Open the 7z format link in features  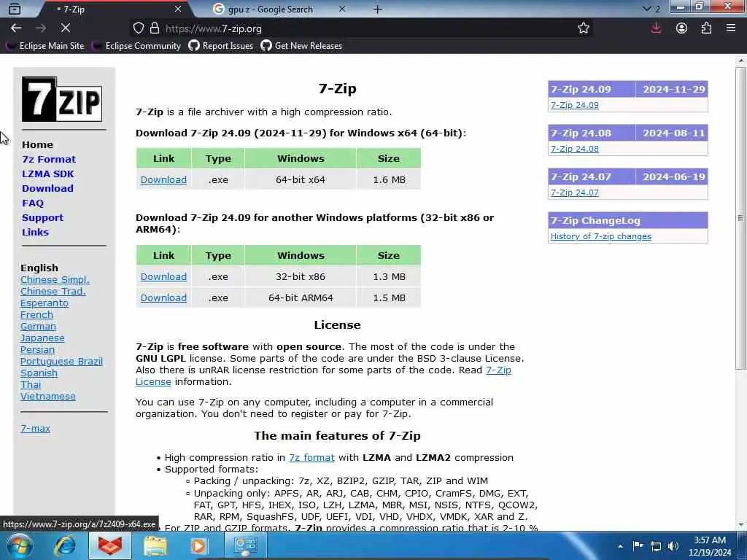(x=311, y=458)
